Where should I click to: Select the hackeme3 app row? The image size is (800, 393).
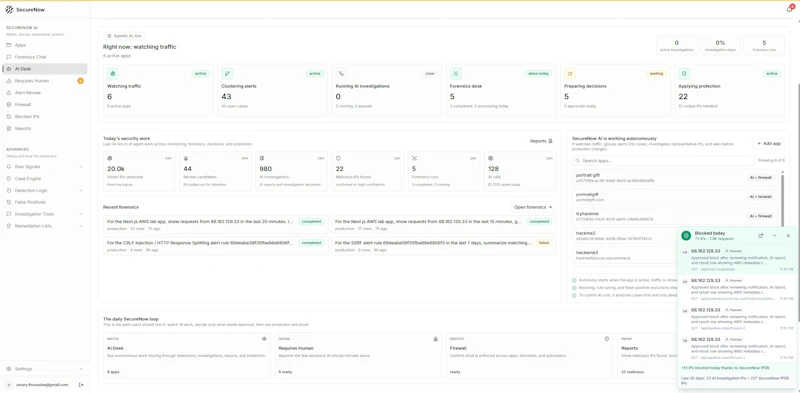(x=624, y=255)
